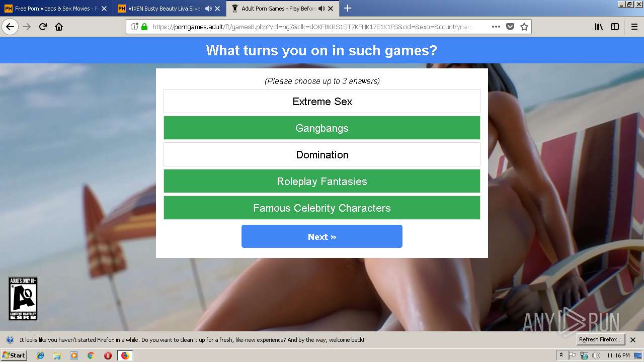Open the Firefox home page
The height and width of the screenshot is (362, 644).
click(59, 27)
